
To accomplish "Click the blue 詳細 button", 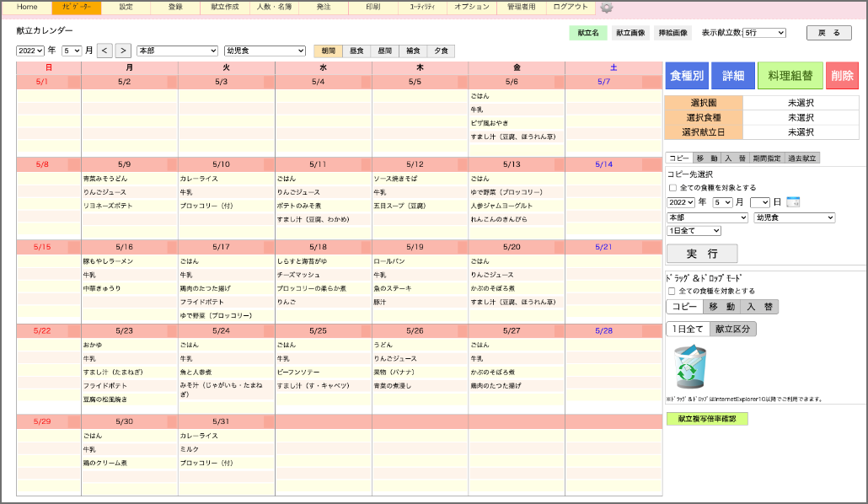I will click(733, 76).
